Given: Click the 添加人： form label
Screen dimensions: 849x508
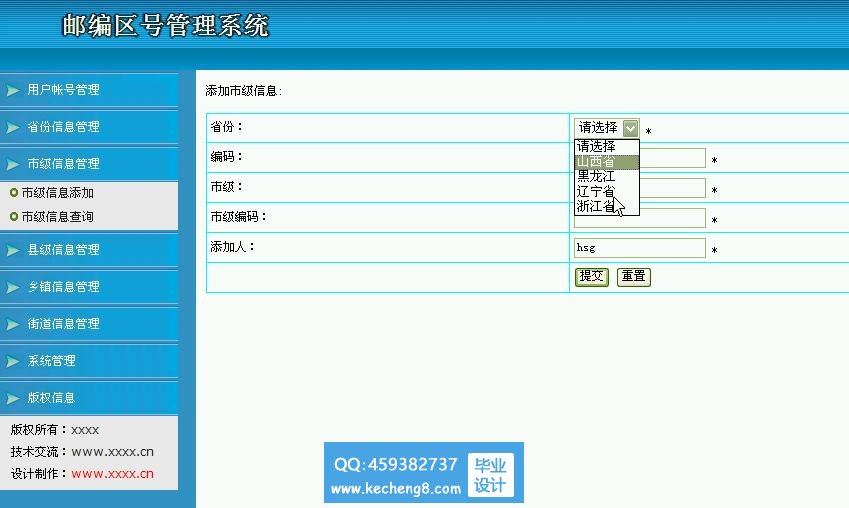Looking at the screenshot, I should coord(232,247).
